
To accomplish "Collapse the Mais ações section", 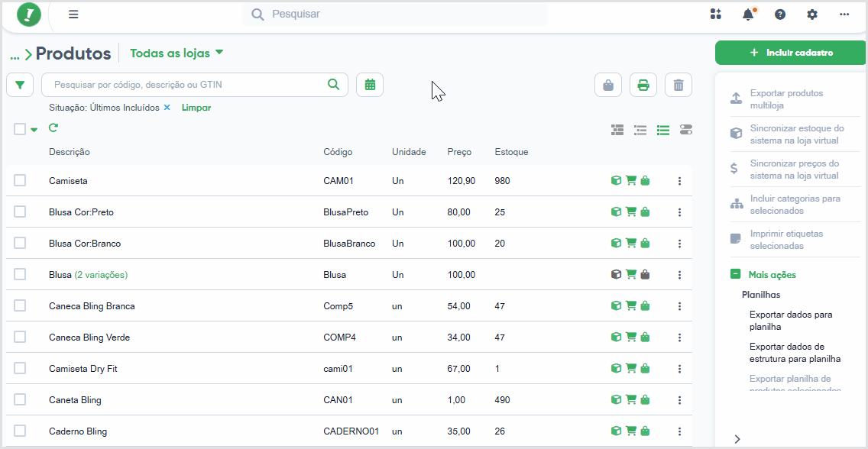I will 735,274.
